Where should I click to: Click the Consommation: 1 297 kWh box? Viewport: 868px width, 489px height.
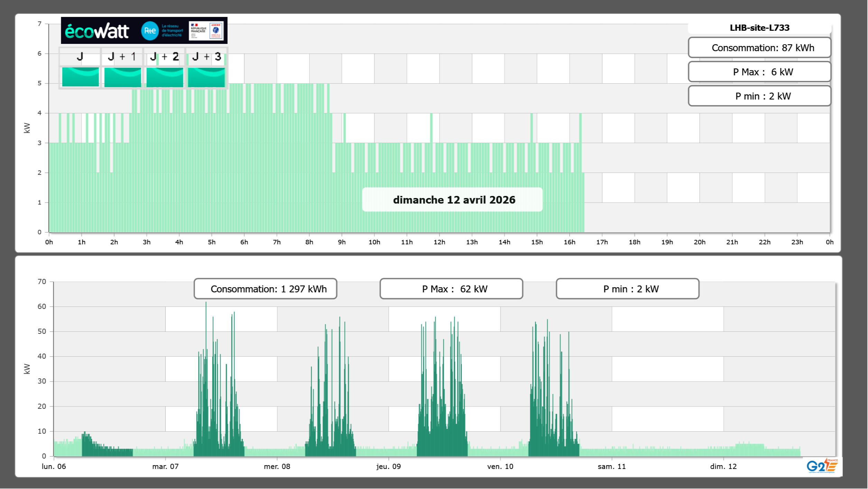(265, 289)
